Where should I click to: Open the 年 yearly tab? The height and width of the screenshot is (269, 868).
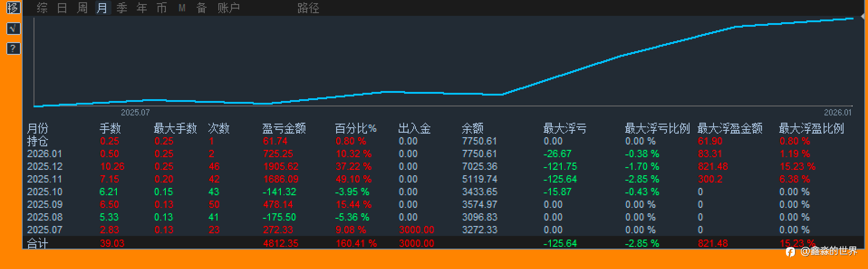click(142, 8)
